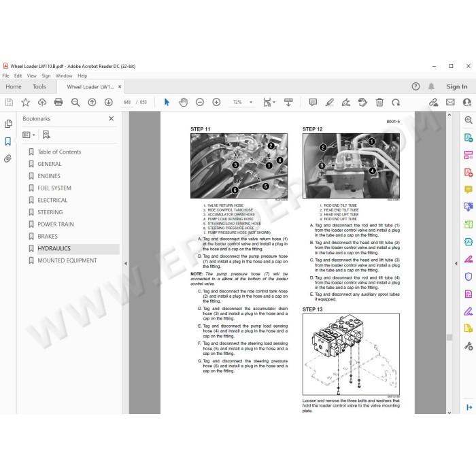The image size is (476, 476).
Task: Open the notifications bell
Action: click(x=431, y=86)
